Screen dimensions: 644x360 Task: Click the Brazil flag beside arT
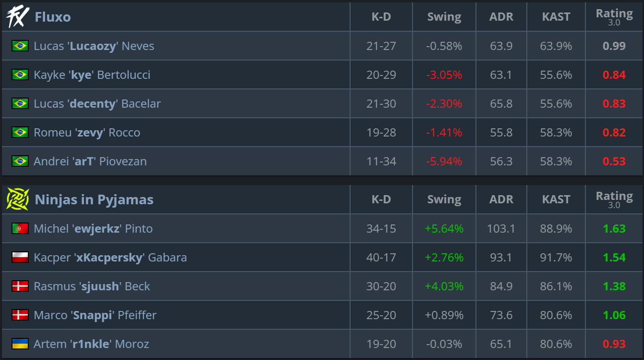(x=20, y=161)
